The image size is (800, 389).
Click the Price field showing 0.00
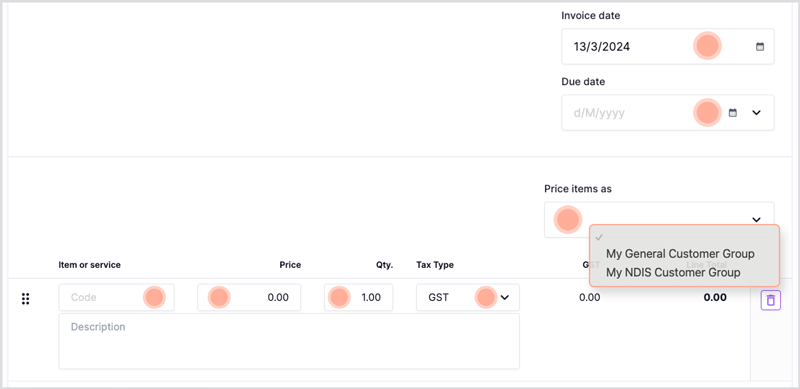[249, 297]
